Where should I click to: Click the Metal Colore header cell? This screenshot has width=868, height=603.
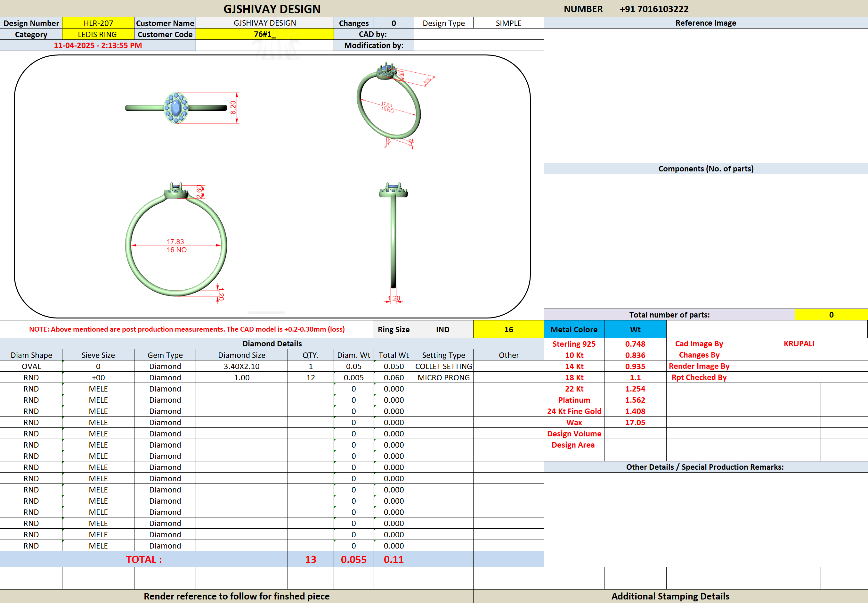tap(574, 329)
